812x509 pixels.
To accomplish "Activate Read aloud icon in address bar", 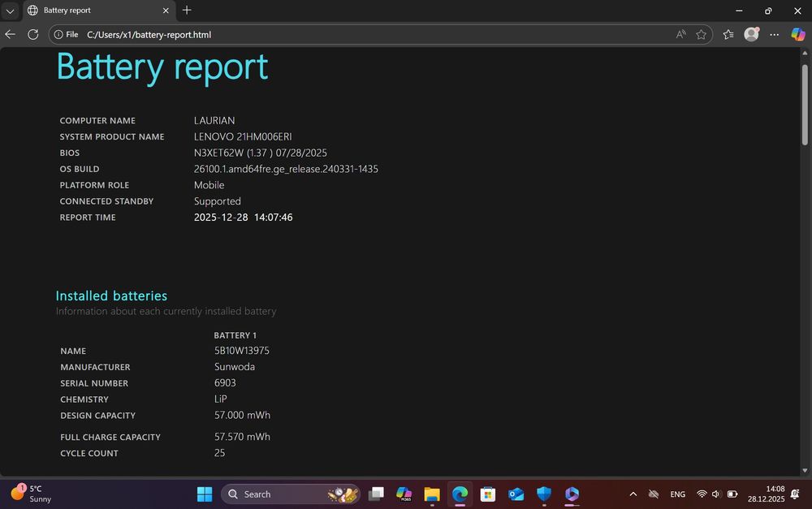I will click(681, 35).
